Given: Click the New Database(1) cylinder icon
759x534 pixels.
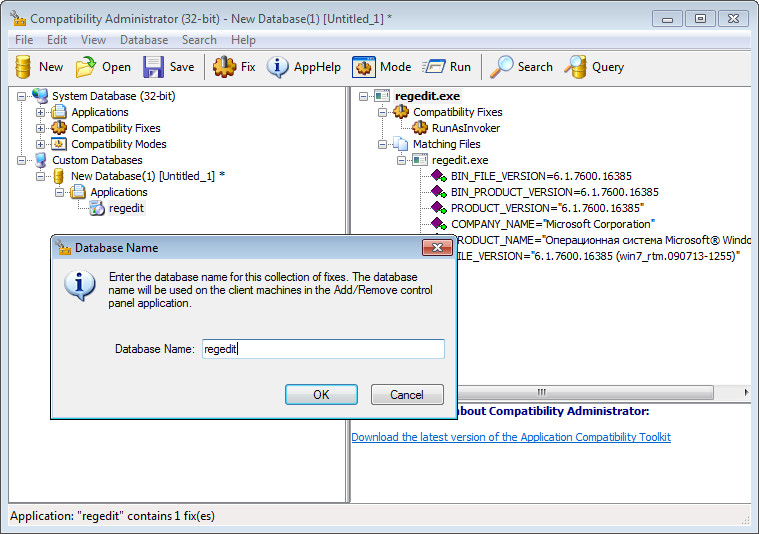Looking at the screenshot, I should [59, 176].
